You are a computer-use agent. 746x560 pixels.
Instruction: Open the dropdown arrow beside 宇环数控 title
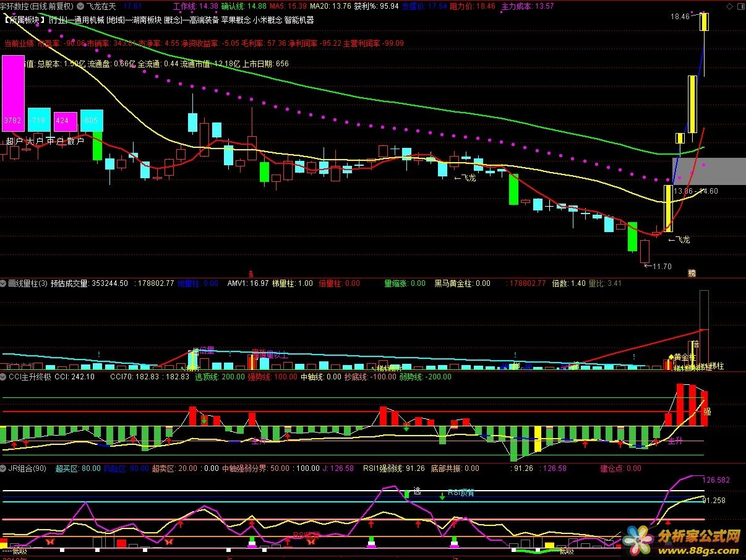(80, 6)
